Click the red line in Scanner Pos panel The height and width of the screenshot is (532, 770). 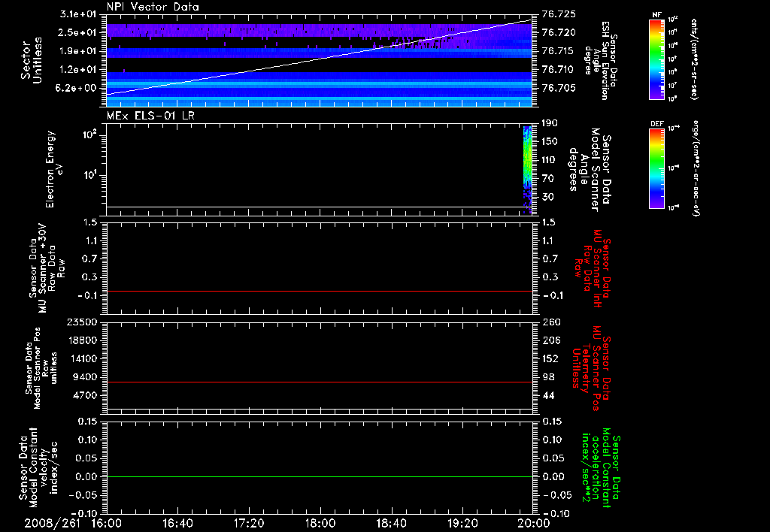pos(319,382)
